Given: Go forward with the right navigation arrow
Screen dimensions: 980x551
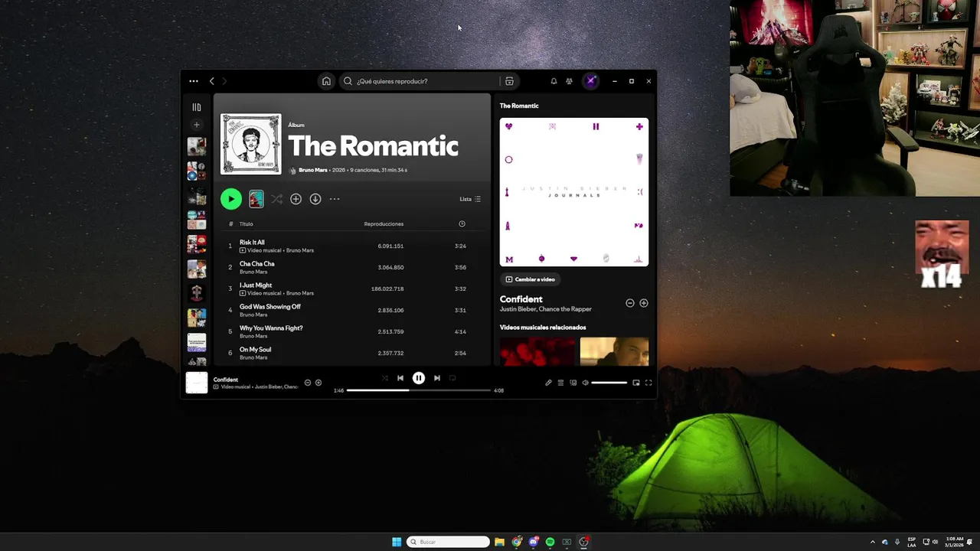Looking at the screenshot, I should (x=224, y=81).
